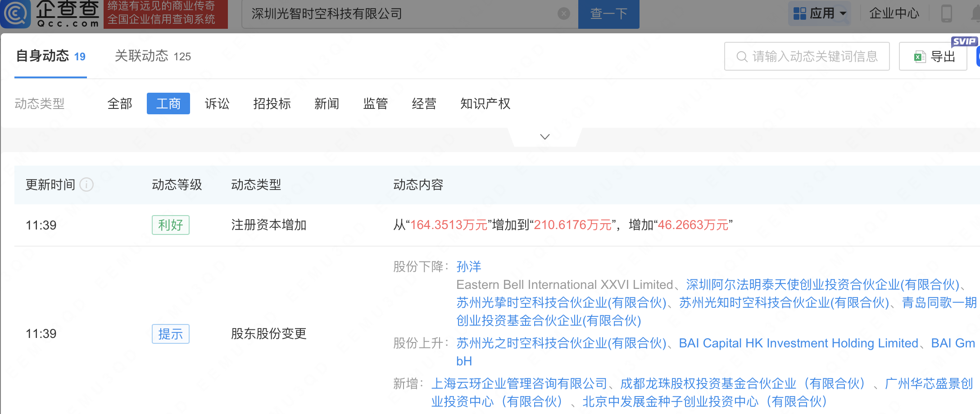Click the mobile phone icon
The height and width of the screenshot is (414, 980).
click(946, 13)
